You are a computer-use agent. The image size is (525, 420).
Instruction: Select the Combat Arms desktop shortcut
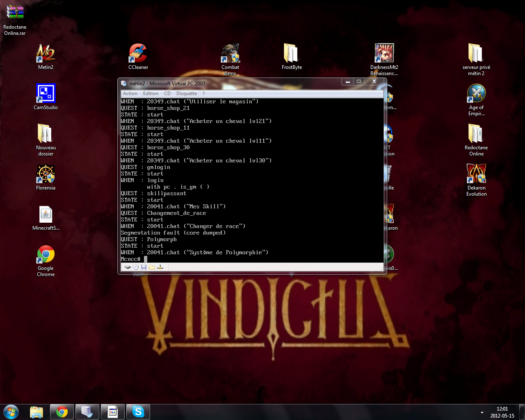tap(230, 59)
